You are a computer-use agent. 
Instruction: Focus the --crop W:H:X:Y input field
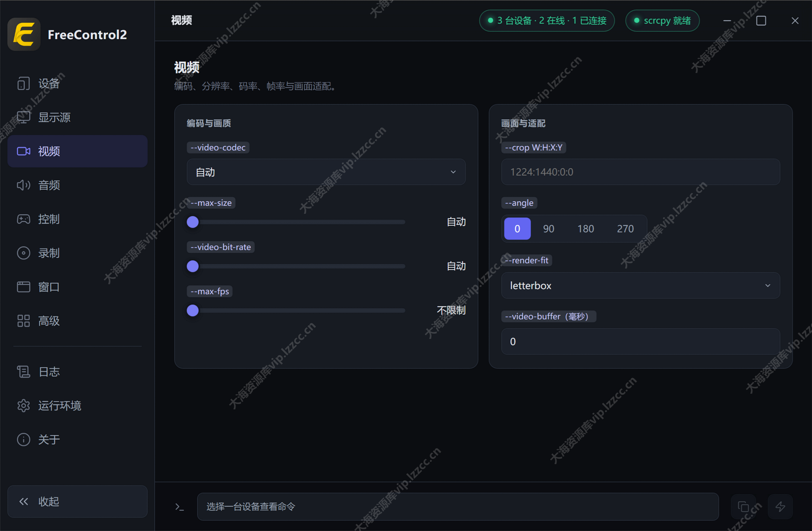[x=641, y=172]
